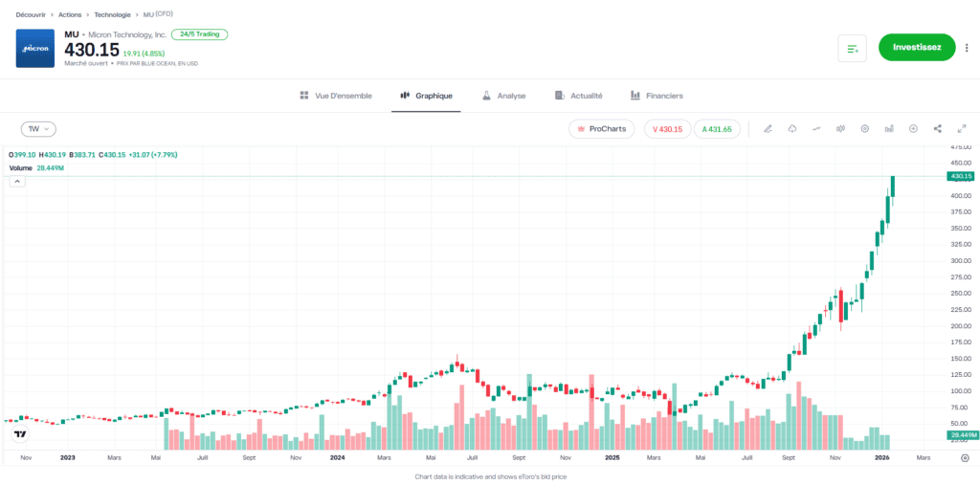This screenshot has width=980, height=485.
Task: Click the cloud save icon
Action: [792, 129]
